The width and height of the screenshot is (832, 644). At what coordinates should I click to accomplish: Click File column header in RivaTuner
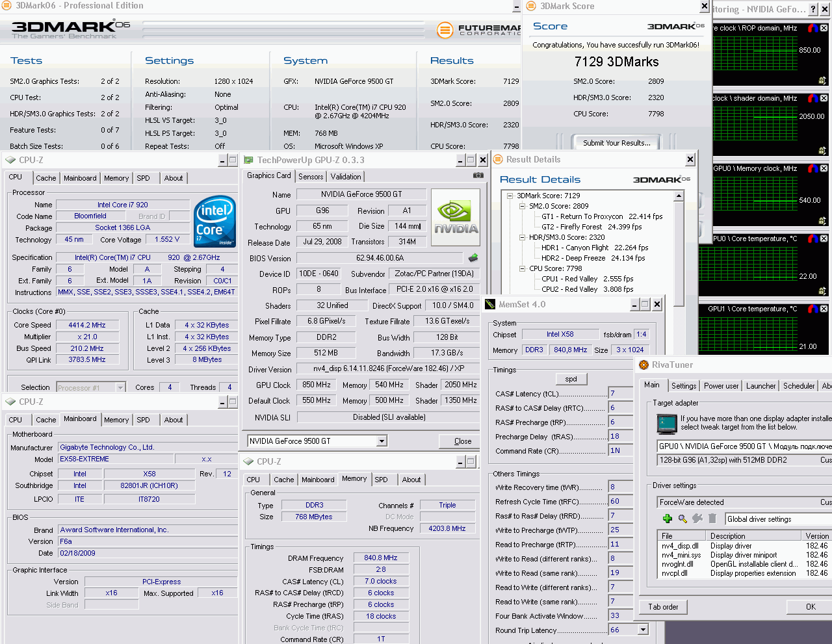coord(682,536)
